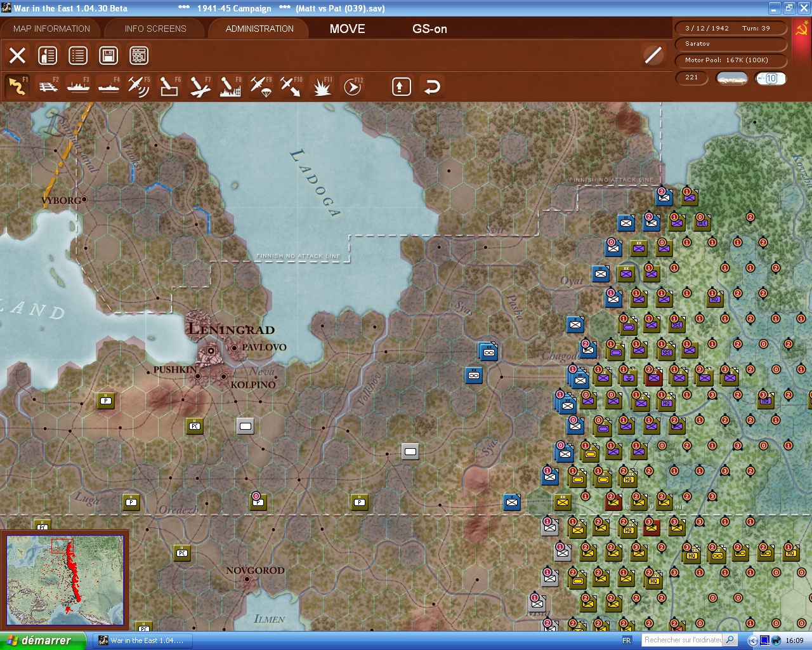Select the F6 bomb unit mode
This screenshot has height=650, width=812.
coord(169,86)
